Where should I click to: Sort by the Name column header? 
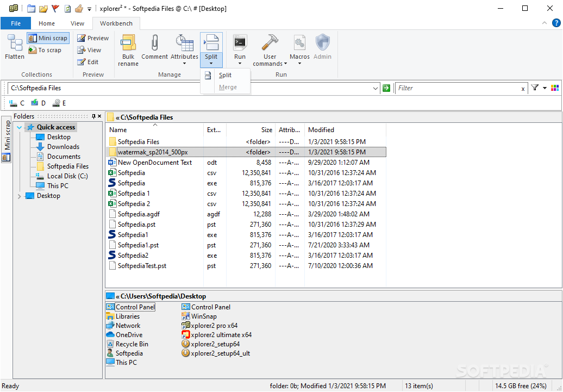point(155,130)
